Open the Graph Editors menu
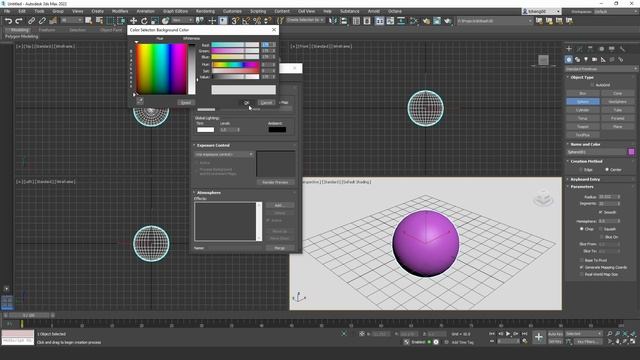 pyautogui.click(x=176, y=11)
